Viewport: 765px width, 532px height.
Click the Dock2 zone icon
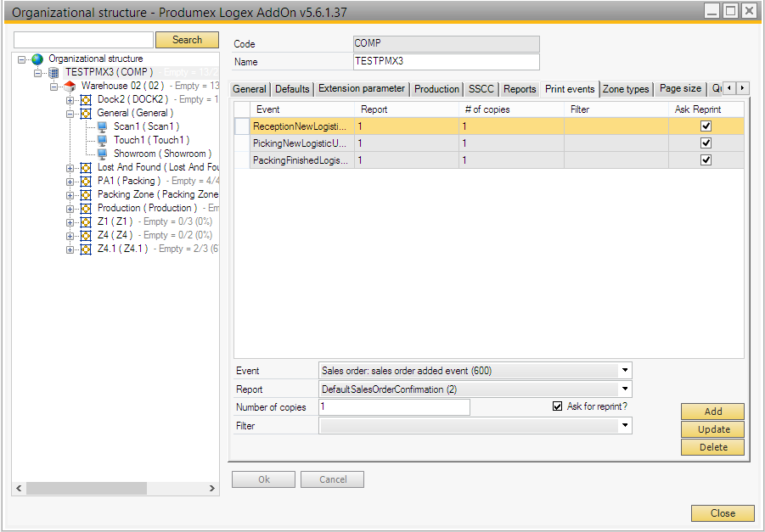(x=86, y=100)
